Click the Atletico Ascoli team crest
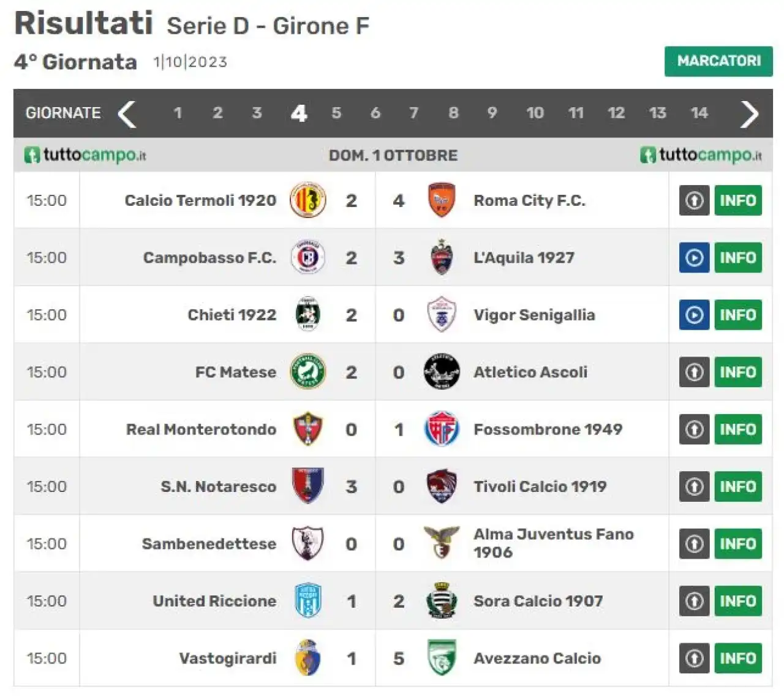The width and height of the screenshot is (784, 699). pos(441,372)
